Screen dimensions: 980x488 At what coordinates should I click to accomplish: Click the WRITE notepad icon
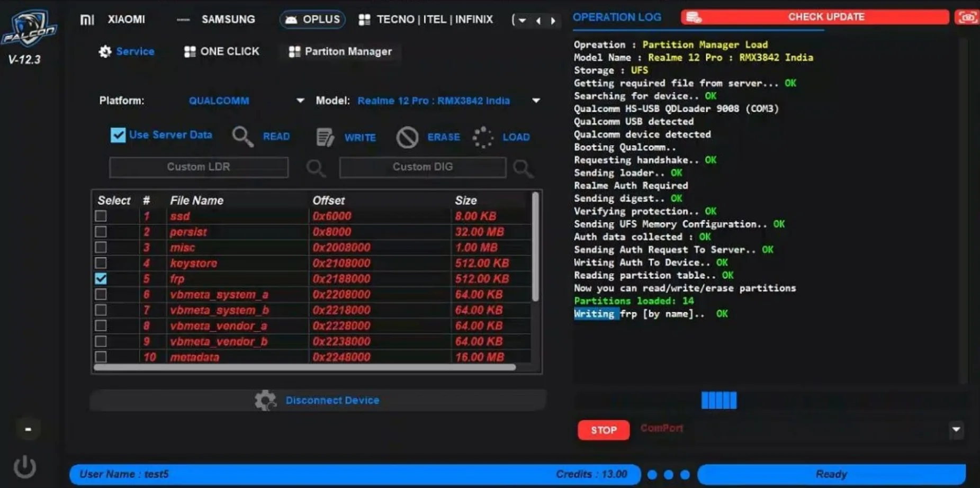[x=325, y=137]
